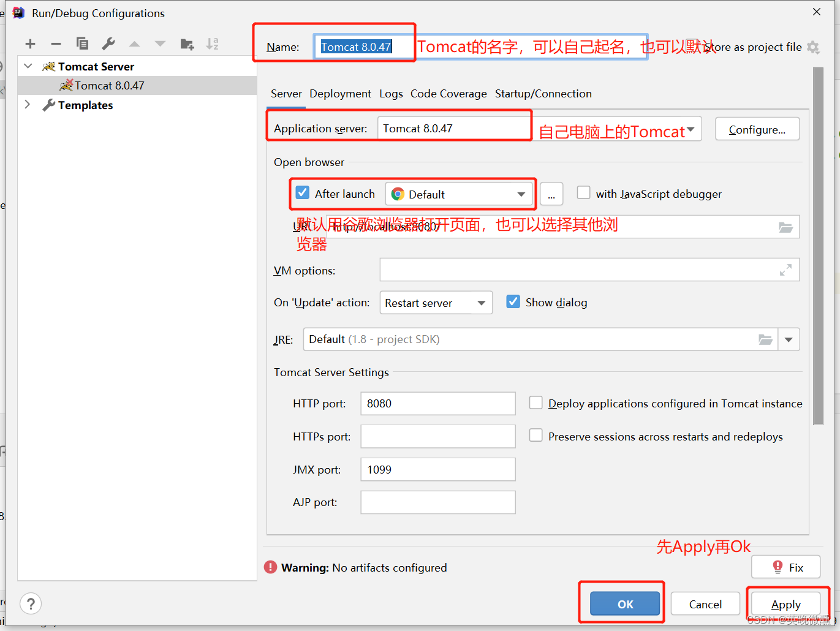Click Configure... button

[757, 129]
